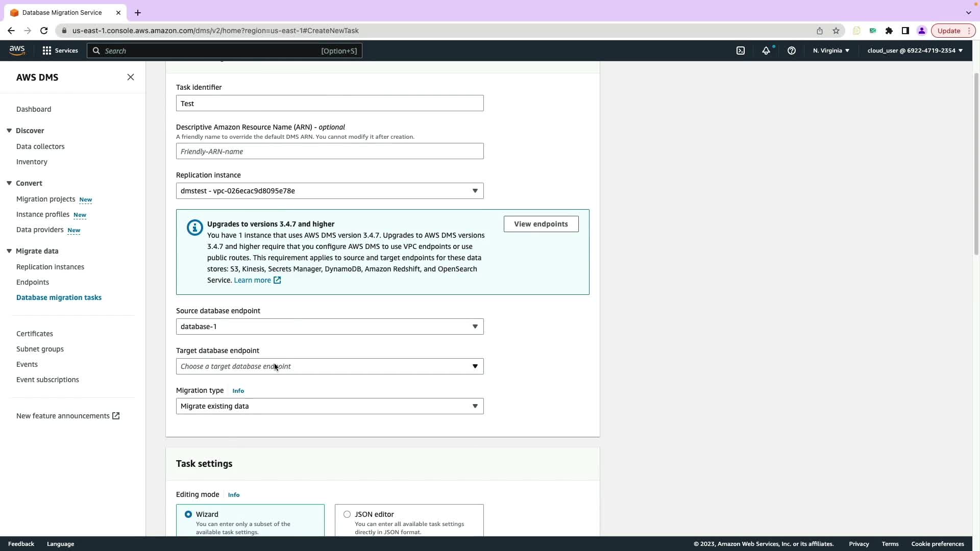Open the Replication instance dropdown
The width and height of the screenshot is (980, 551).
coord(330,191)
